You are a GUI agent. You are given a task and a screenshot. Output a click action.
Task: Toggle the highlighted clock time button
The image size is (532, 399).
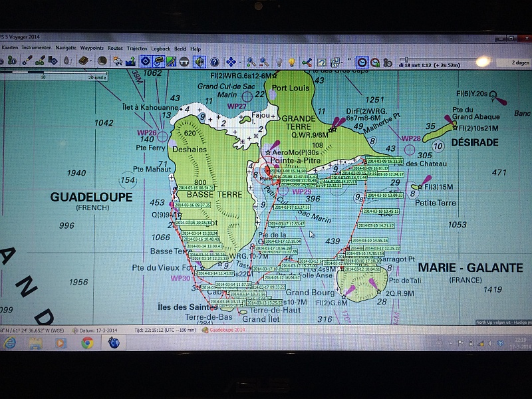[x=362, y=63]
